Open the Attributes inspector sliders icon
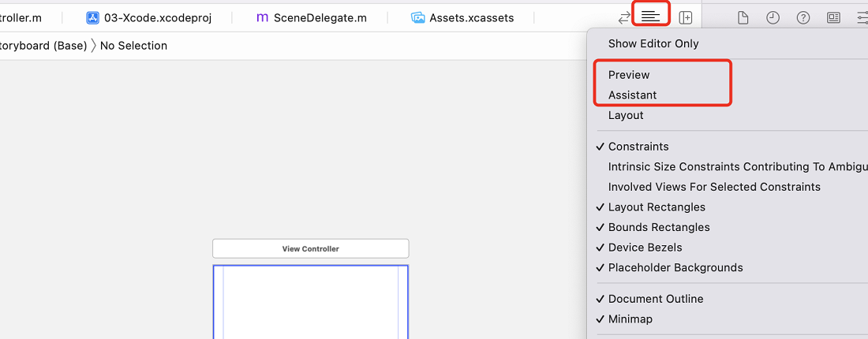868x339 pixels. pos(862,17)
